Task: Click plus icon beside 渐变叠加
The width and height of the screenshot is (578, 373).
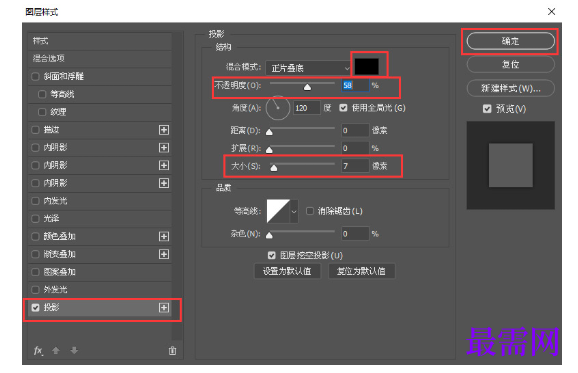Action: click(164, 254)
